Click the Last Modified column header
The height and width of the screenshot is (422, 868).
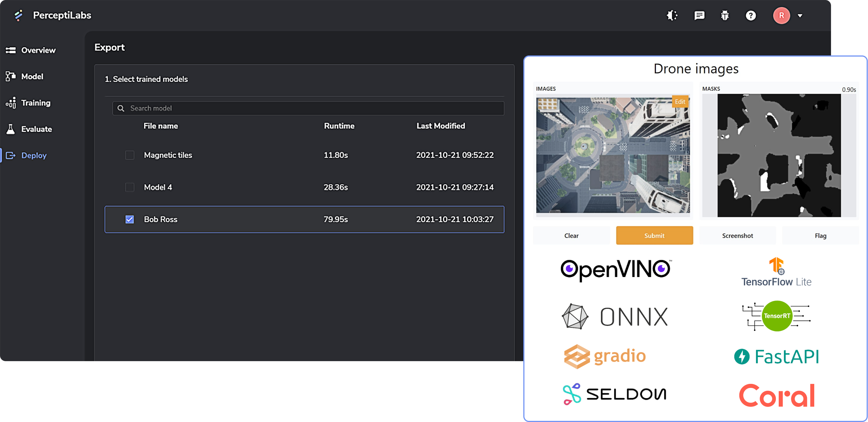tap(441, 126)
